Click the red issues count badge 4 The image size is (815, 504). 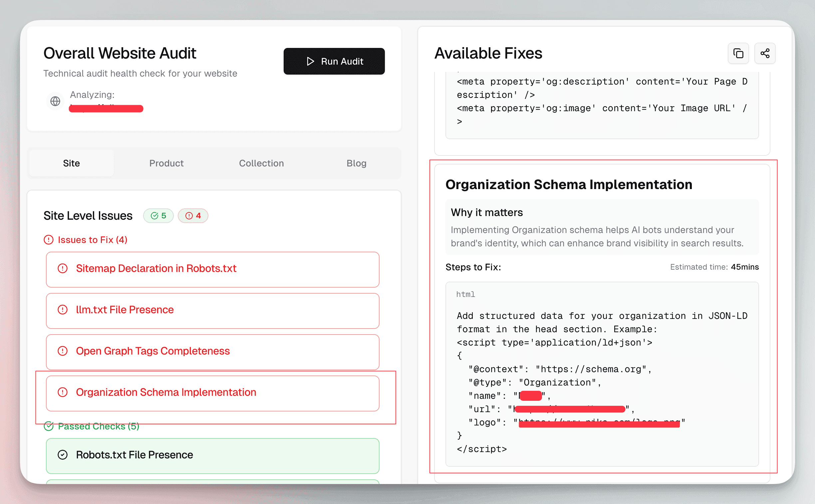(193, 216)
